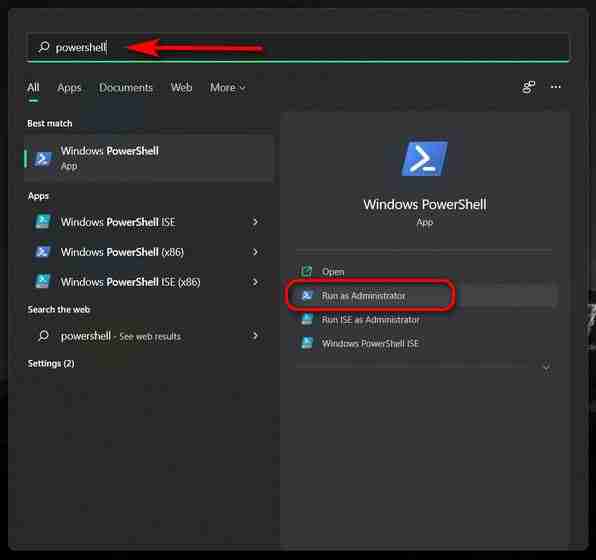Image resolution: width=596 pixels, height=560 pixels.
Task: Click the Windows PowerShell best match icon
Action: tap(43, 159)
